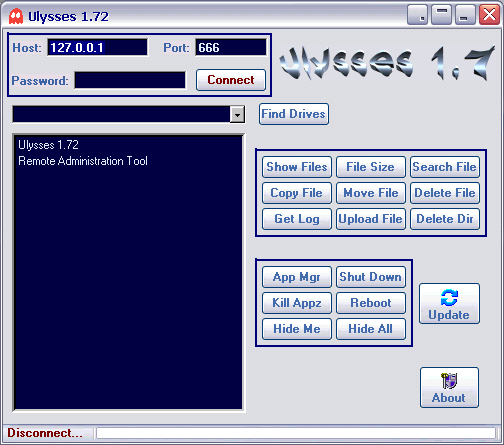Click Show Files button
The image size is (504, 445).
297,167
